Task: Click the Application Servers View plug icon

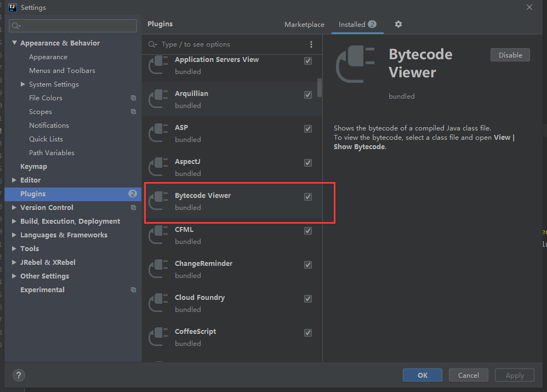Action: coord(158,65)
